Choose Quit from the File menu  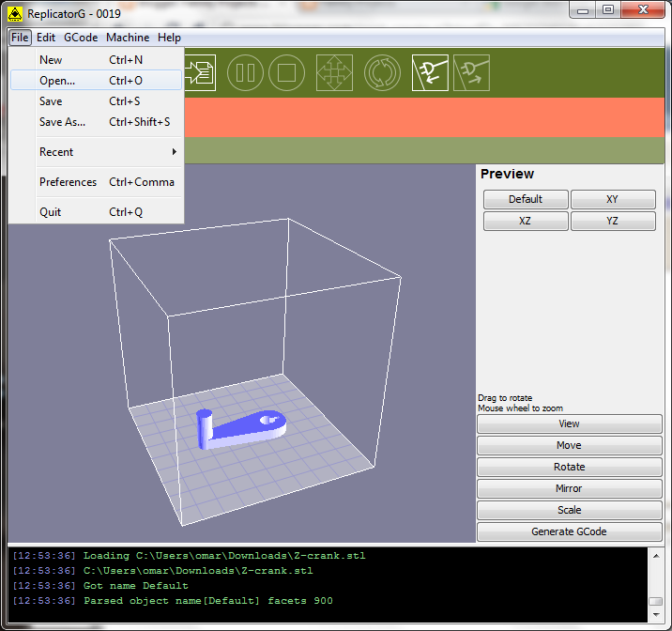[x=96, y=212]
